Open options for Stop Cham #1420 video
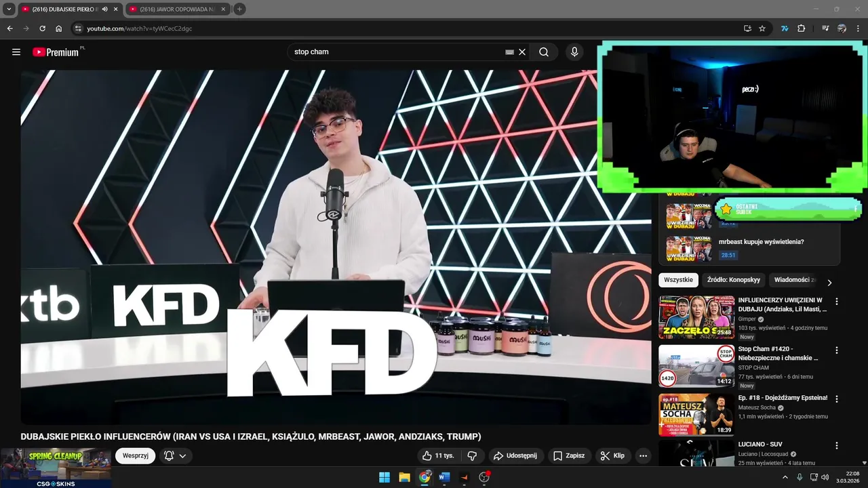The image size is (868, 488). pos(837,350)
